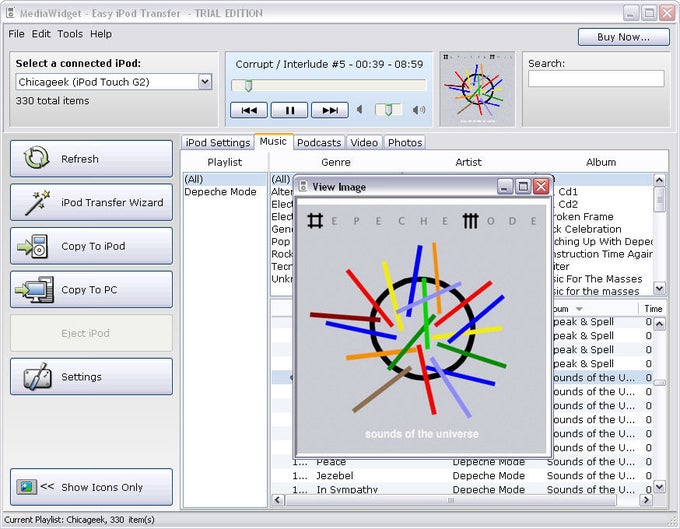This screenshot has height=529, width=680.
Task: Open the Edit menu
Action: (x=41, y=34)
